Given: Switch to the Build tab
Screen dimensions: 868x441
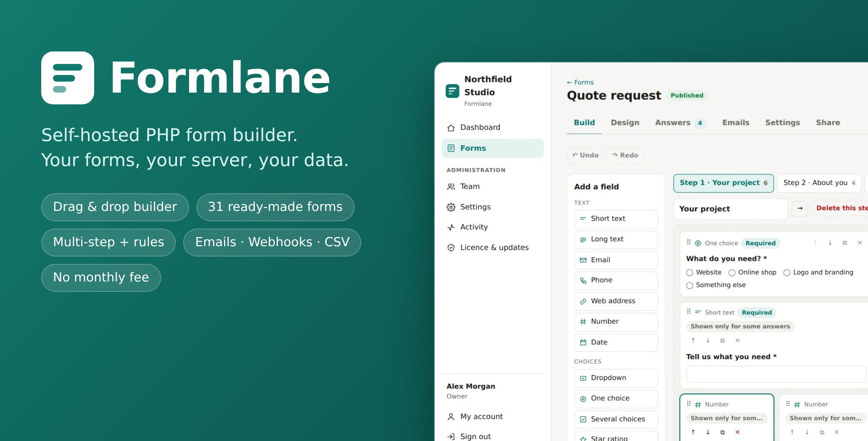Looking at the screenshot, I should coord(584,123).
